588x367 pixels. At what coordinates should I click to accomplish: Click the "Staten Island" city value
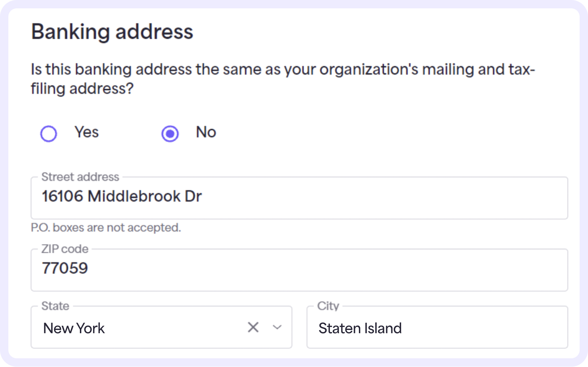pos(360,328)
